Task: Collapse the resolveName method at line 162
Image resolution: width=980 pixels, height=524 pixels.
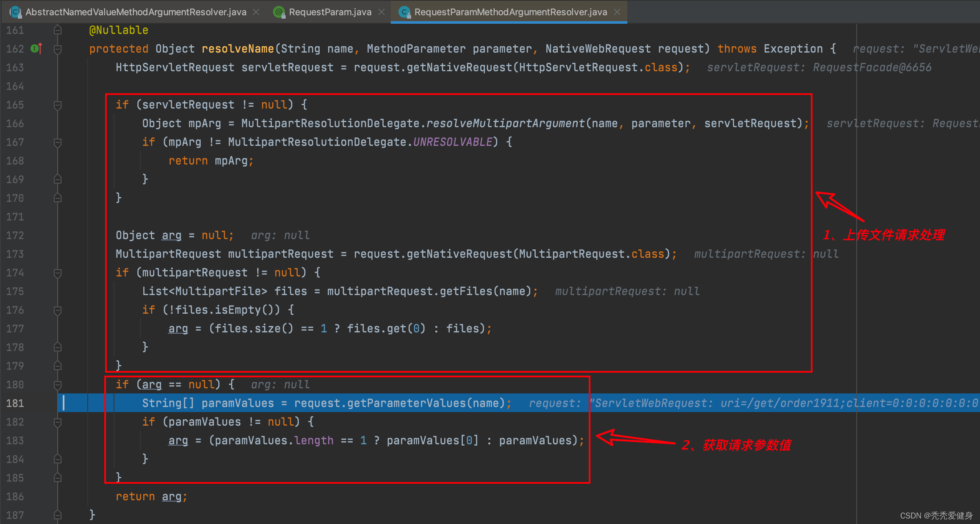Action: [58, 49]
